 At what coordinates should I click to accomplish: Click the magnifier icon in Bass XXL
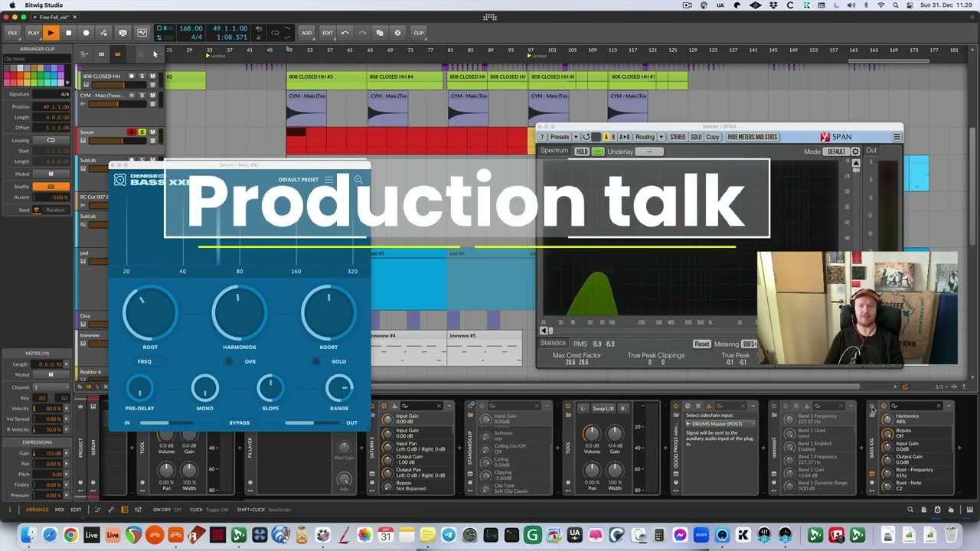point(358,180)
